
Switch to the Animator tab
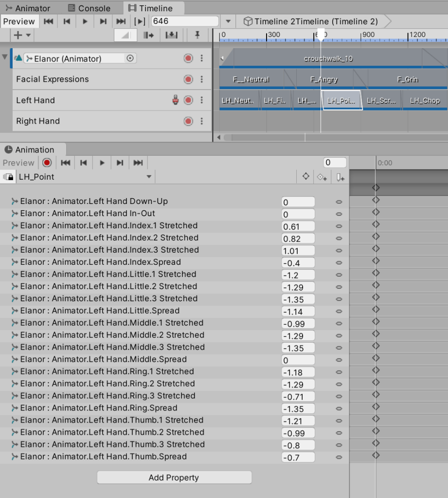[28, 8]
